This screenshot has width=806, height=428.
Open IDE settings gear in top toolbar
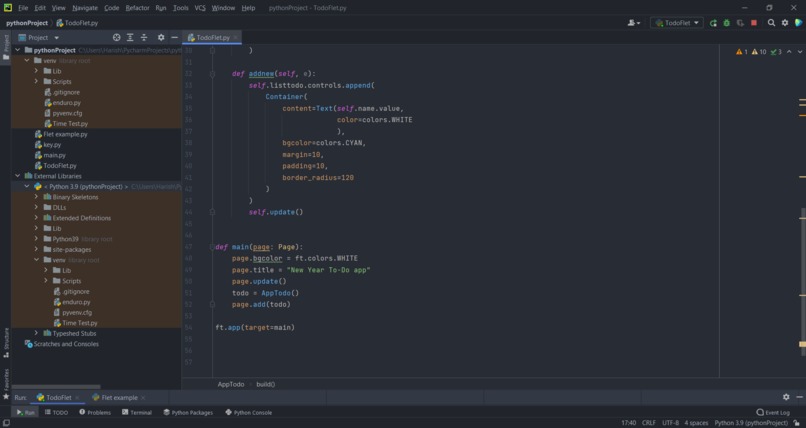click(785, 23)
